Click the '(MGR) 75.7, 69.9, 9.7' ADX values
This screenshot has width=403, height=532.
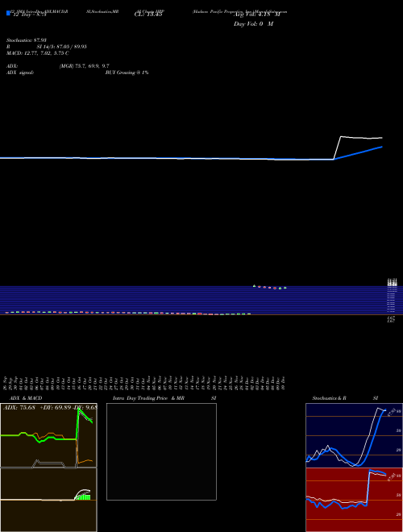click(84, 66)
